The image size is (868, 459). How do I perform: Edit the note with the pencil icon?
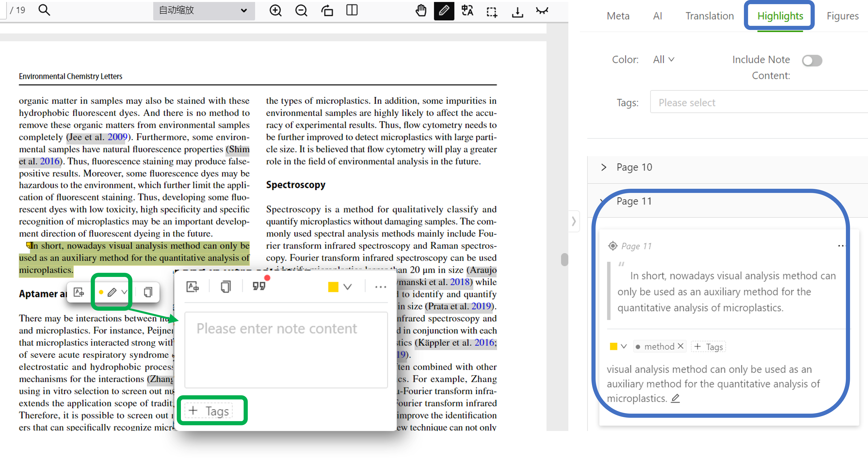pos(675,399)
